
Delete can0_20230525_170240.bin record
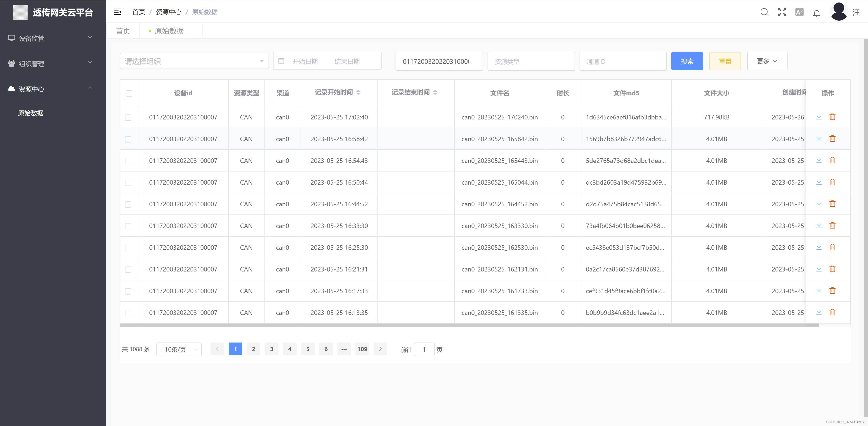(x=832, y=117)
